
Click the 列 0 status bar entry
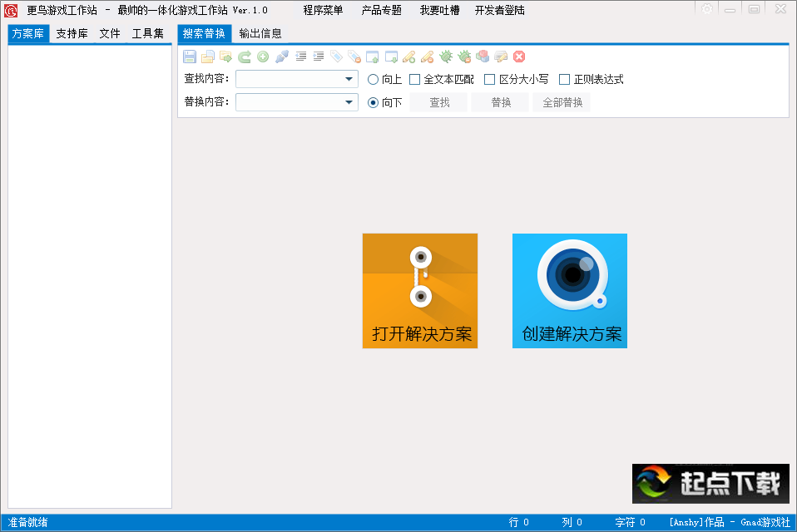(572, 522)
